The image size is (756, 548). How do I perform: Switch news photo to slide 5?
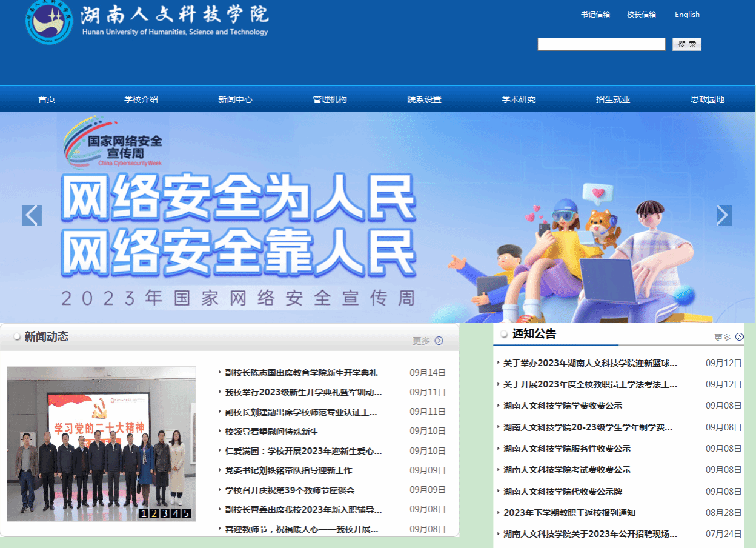(x=186, y=514)
